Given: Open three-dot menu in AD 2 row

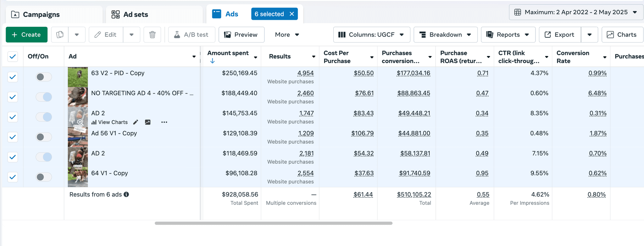Looking at the screenshot, I should click(164, 122).
